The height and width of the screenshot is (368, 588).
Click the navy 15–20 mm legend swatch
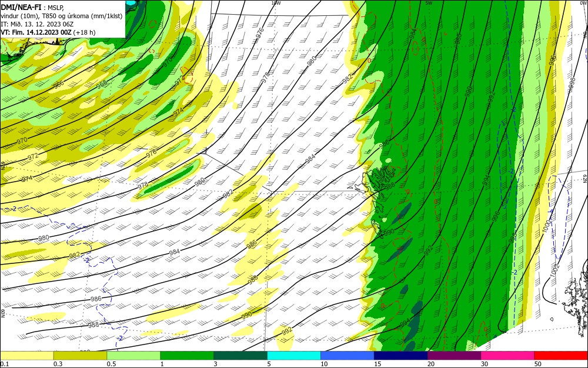click(400, 356)
